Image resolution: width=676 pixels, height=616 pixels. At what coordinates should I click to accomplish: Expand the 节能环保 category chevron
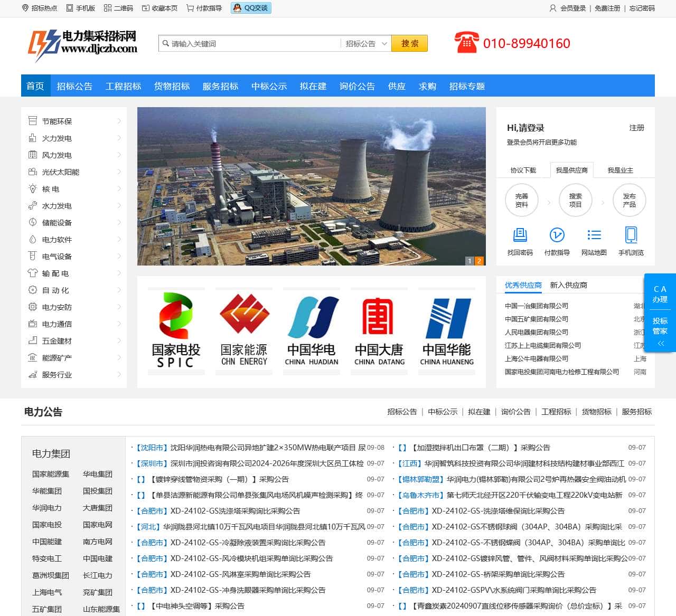click(x=119, y=121)
